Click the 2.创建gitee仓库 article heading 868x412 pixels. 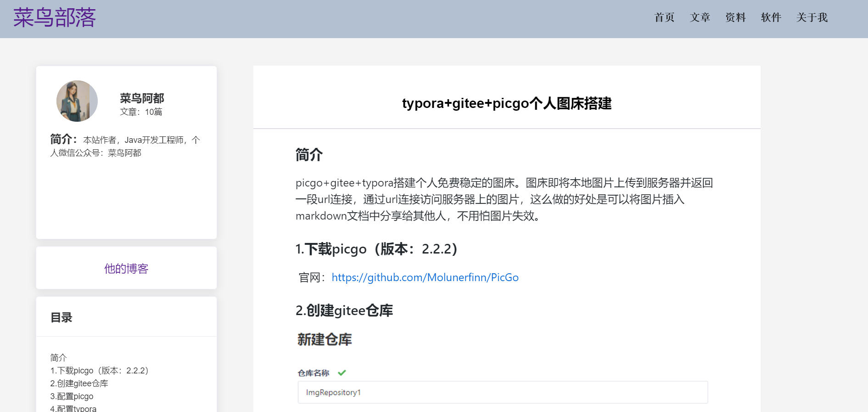pos(344,310)
